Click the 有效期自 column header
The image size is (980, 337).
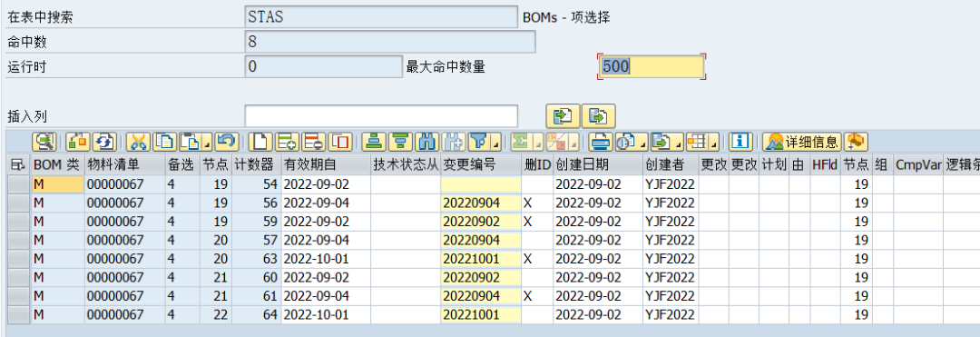[326, 165]
